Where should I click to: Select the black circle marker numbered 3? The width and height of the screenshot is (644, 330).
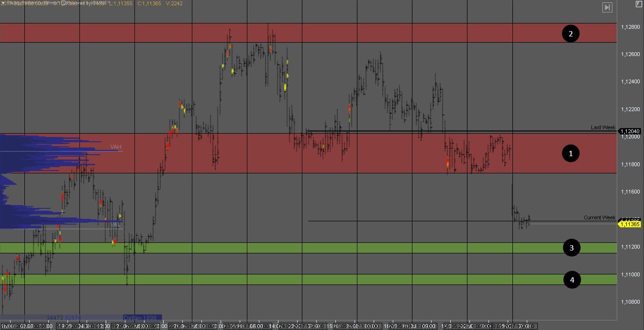point(572,248)
